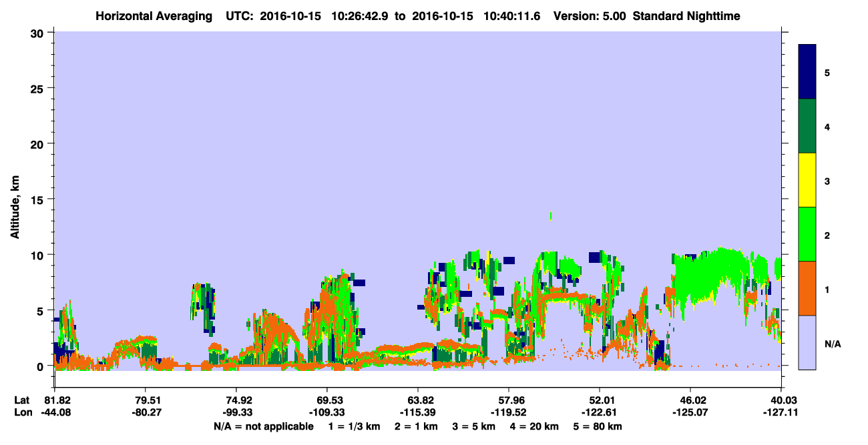868x445 pixels.
Task: Click the 'Lon' row label
Action: [x=22, y=412]
